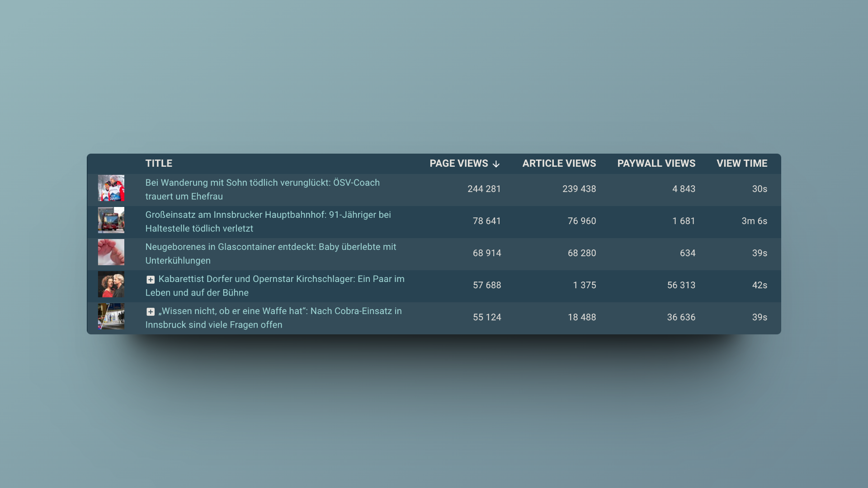Select the 244 281 page views cell
Image resolution: width=868 pixels, height=488 pixels.
pos(484,189)
